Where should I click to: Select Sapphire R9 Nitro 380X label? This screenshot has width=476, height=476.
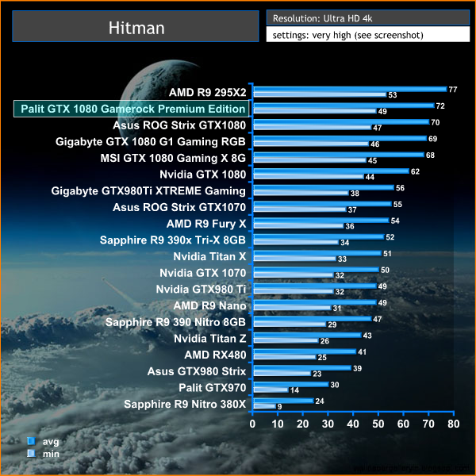(x=185, y=404)
